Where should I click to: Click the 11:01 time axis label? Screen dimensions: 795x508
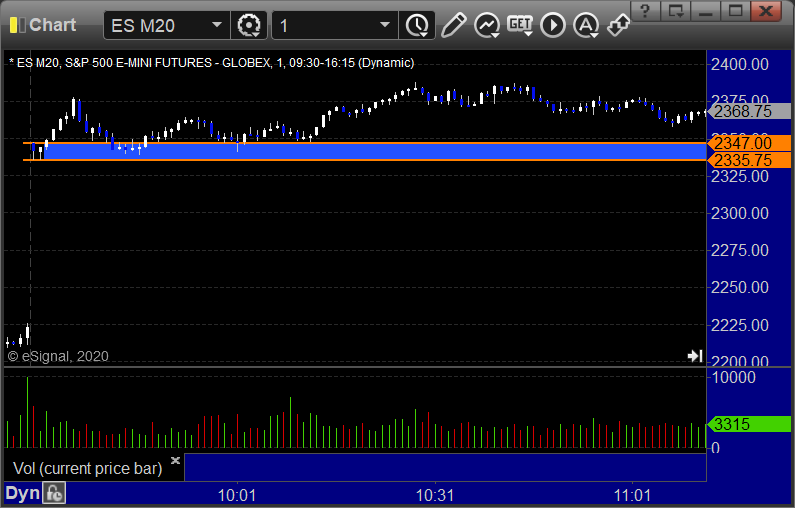(632, 495)
